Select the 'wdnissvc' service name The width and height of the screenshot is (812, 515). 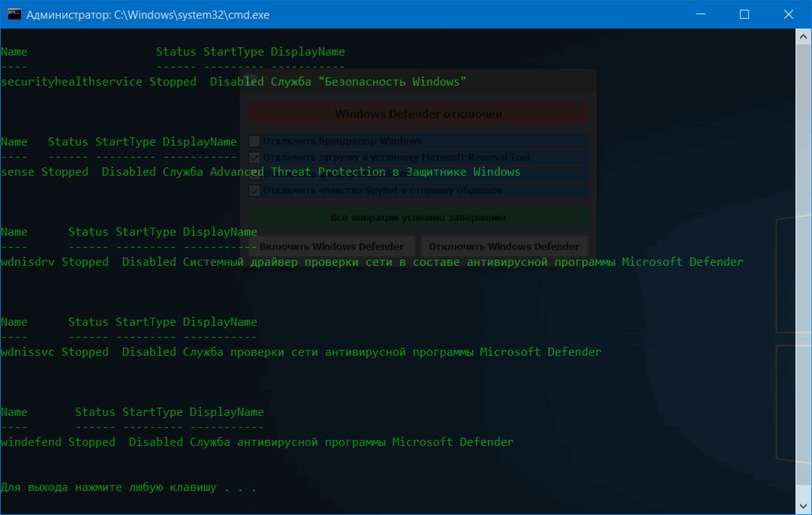coord(28,352)
